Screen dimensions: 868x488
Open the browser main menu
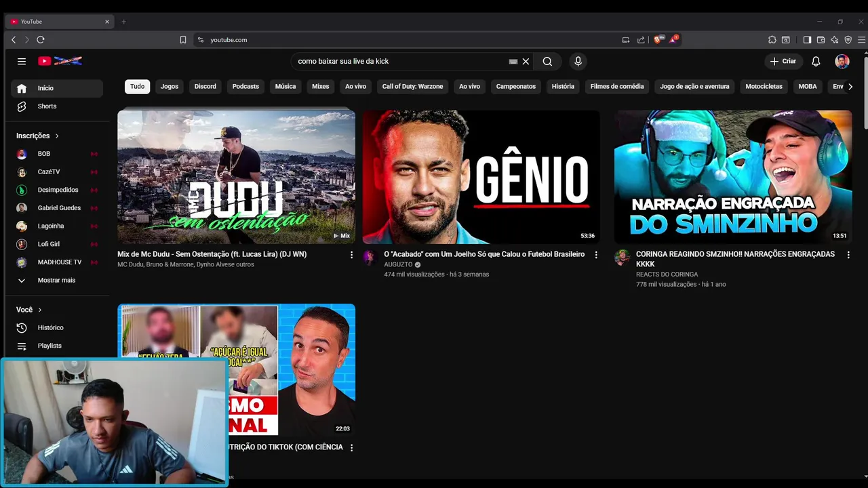tap(861, 40)
